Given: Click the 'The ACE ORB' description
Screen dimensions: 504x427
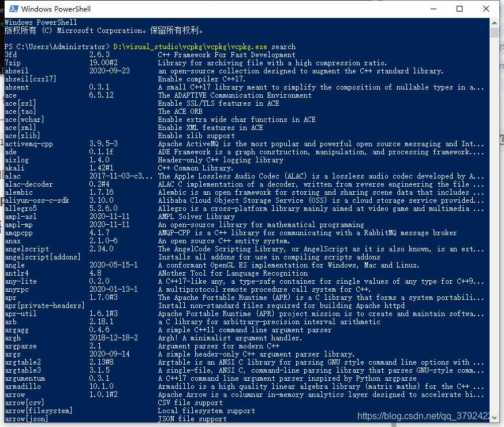Looking at the screenshot, I should click(180, 112).
